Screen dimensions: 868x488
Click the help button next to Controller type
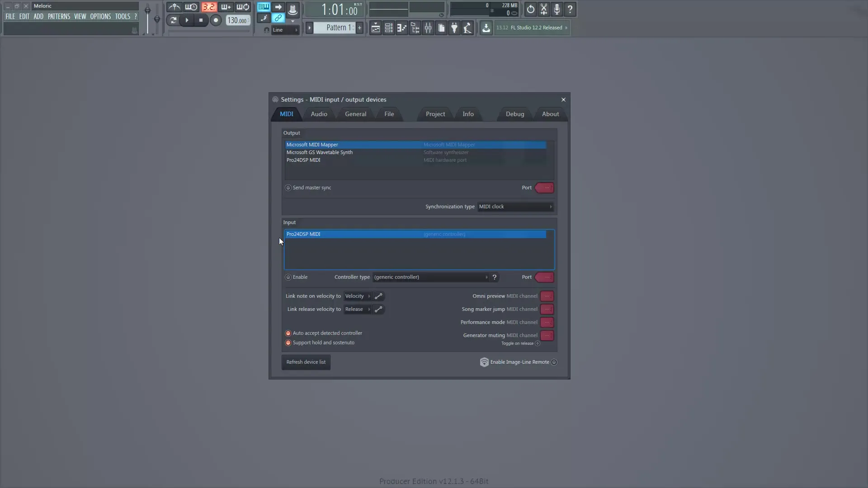[494, 277]
